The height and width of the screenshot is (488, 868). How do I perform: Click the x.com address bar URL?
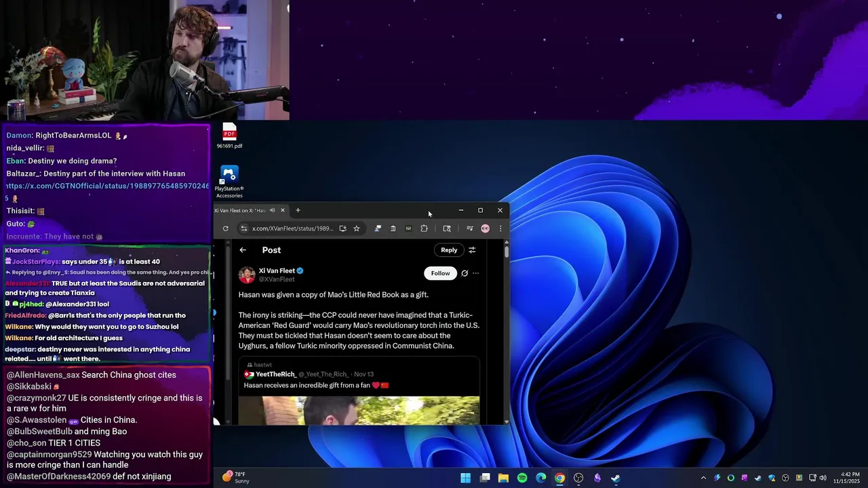click(292, 228)
